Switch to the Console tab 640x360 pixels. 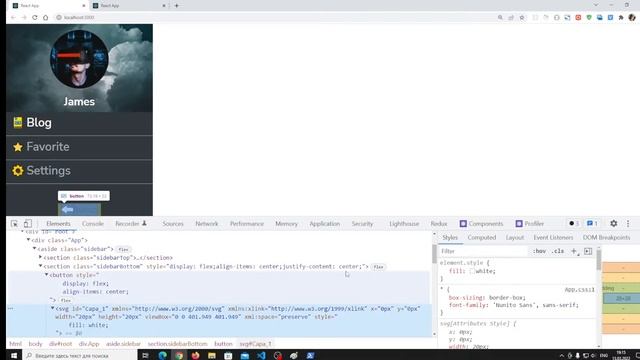pos(93,224)
